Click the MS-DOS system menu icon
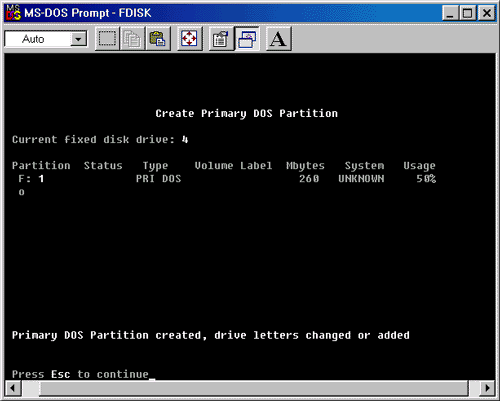This screenshot has height=401, width=500. [14, 13]
